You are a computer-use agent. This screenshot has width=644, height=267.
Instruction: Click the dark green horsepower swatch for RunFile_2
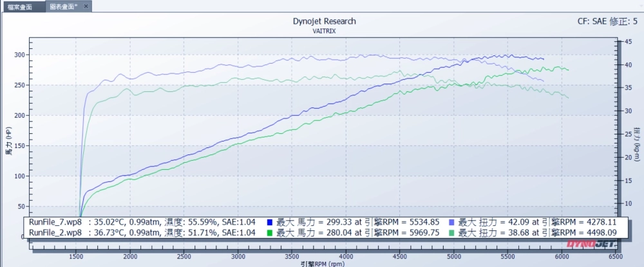click(269, 232)
